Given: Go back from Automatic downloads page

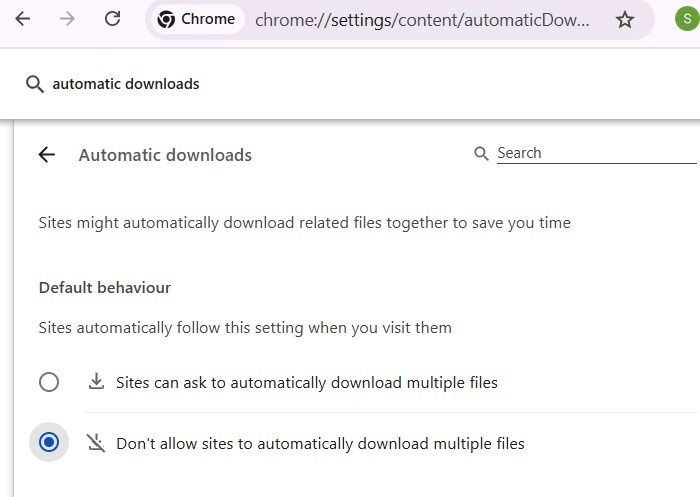Looking at the screenshot, I should pos(46,155).
